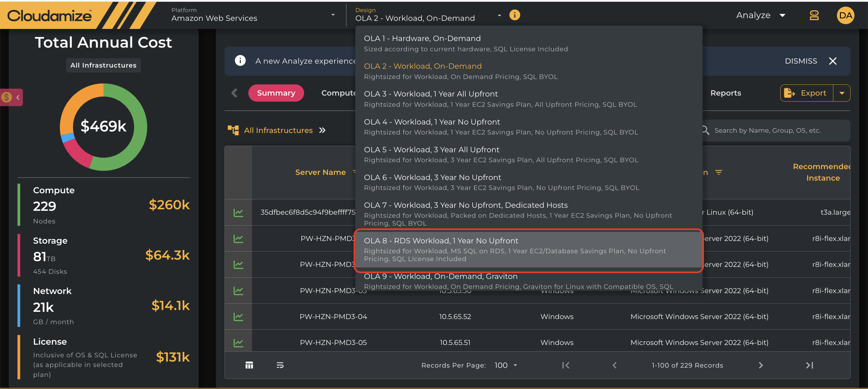This screenshot has width=868, height=389.
Task: Pick OLA 5 - Workload, 3 Year All Upfront
Action: point(529,154)
